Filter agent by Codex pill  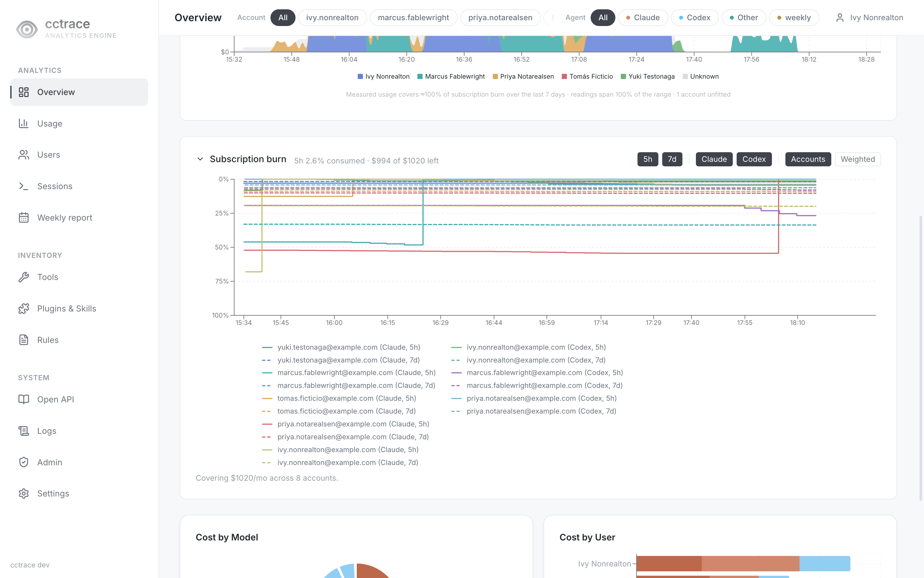(695, 18)
